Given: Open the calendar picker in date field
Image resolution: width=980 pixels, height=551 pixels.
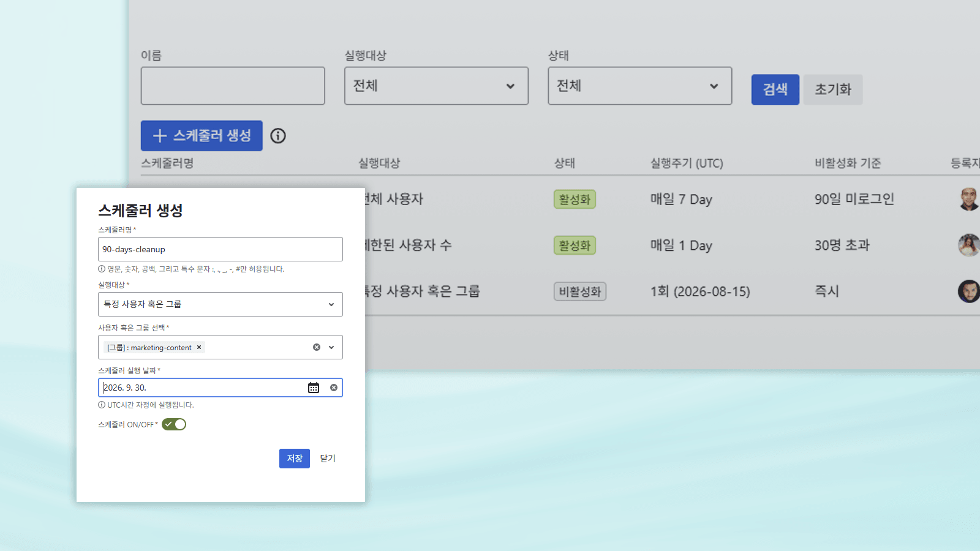Looking at the screenshot, I should pyautogui.click(x=314, y=388).
